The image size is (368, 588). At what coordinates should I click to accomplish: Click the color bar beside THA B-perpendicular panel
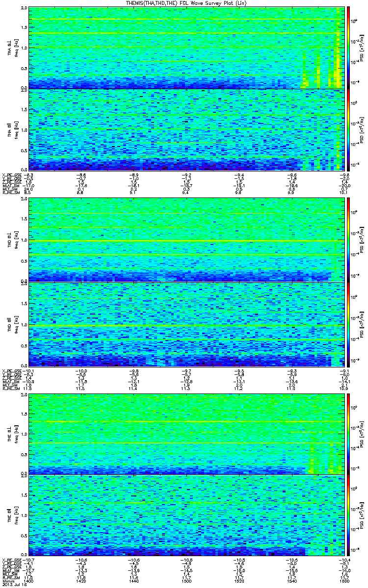349,48
